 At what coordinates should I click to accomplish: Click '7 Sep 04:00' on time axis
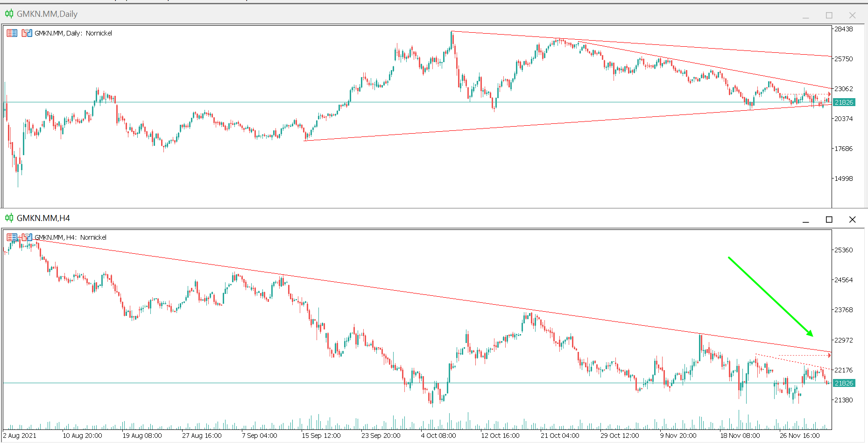[x=260, y=436]
